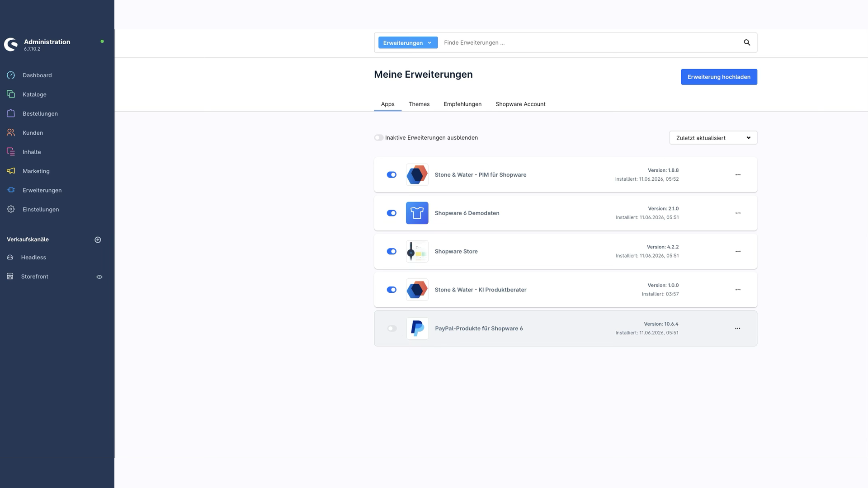View Storefront via eye icon
The width and height of the screenshot is (868, 488).
(x=99, y=277)
